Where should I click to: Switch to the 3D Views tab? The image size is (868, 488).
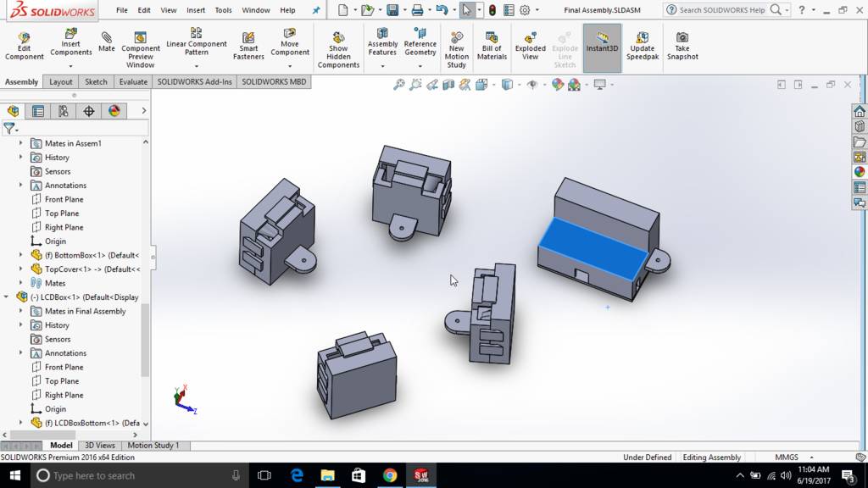coord(100,446)
